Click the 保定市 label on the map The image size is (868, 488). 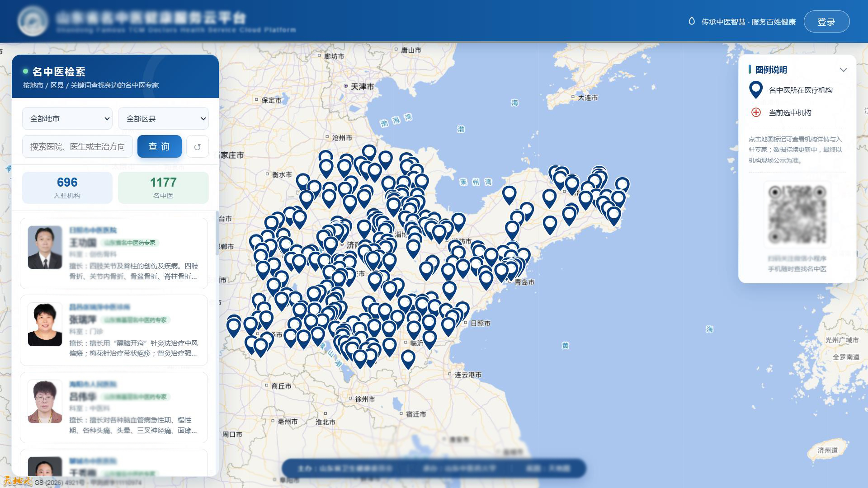point(271,100)
